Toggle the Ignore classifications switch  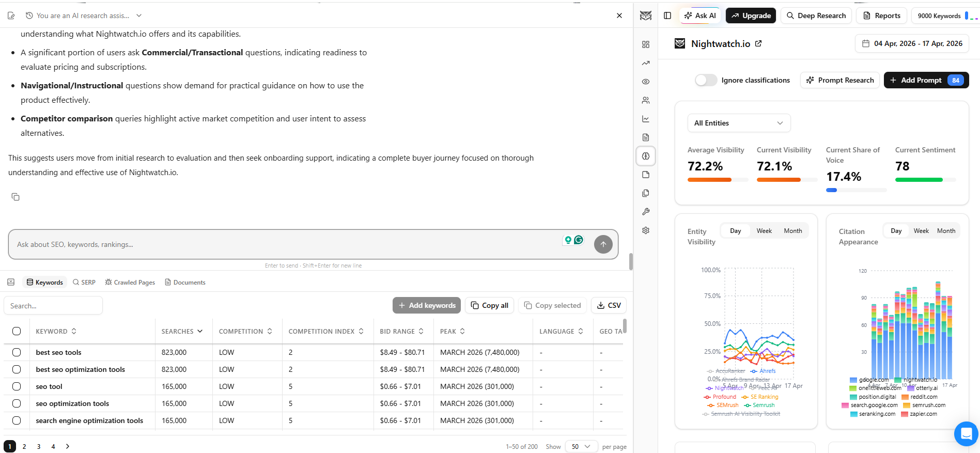(706, 80)
